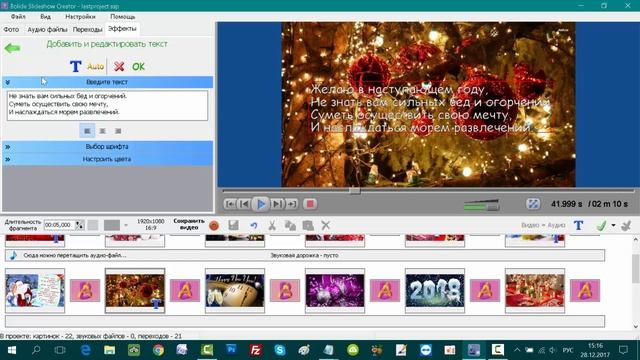Image resolution: width=640 pixels, height=360 pixels.
Task: Click into the slide text input box
Action: click(107, 105)
